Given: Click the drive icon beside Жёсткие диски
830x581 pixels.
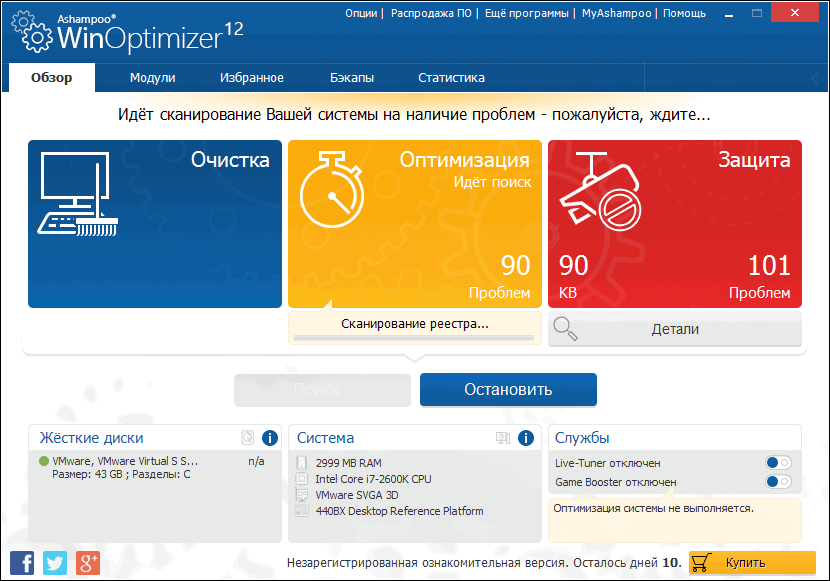Looking at the screenshot, I should 248,438.
